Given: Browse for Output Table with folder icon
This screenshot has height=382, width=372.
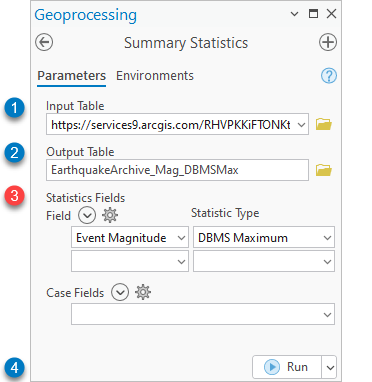Looking at the screenshot, I should pos(324,170).
